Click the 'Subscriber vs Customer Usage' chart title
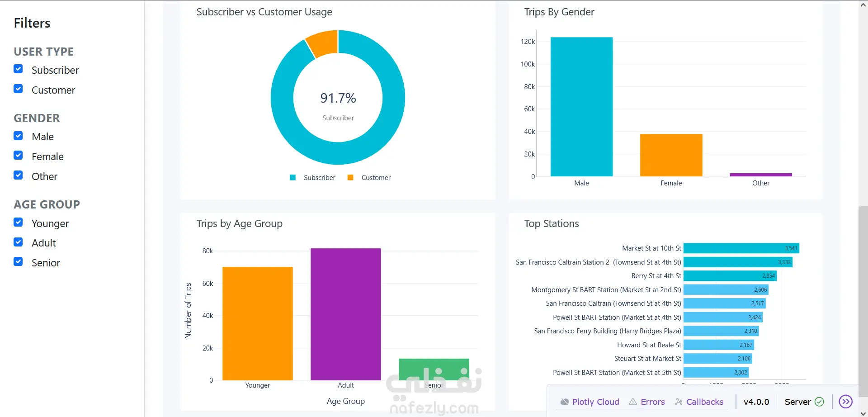The height and width of the screenshot is (417, 868). (x=264, y=12)
